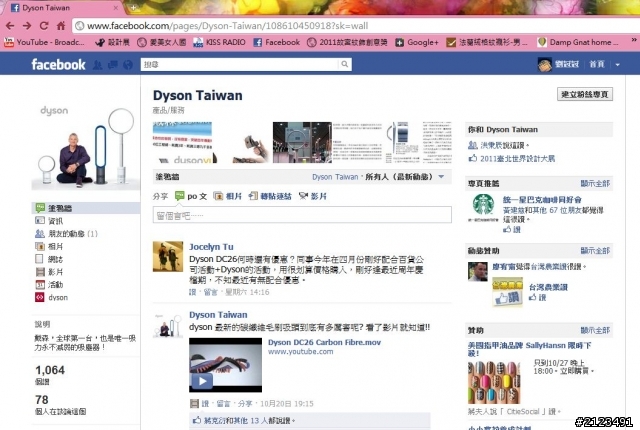
Task: Go back with the browser back arrow
Action: 10,26
